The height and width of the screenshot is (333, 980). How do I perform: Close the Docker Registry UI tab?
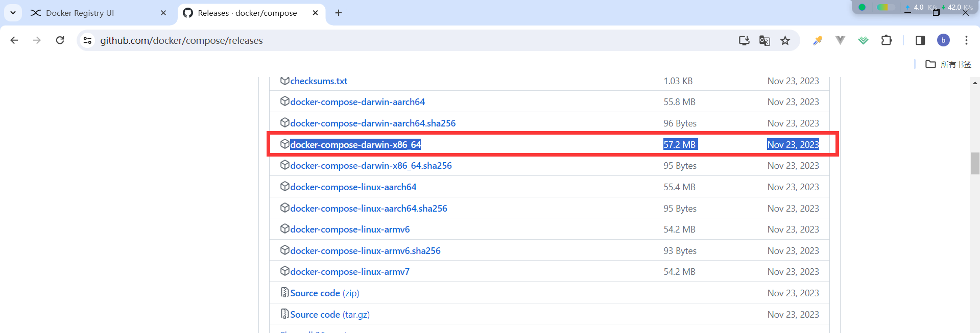coord(163,13)
